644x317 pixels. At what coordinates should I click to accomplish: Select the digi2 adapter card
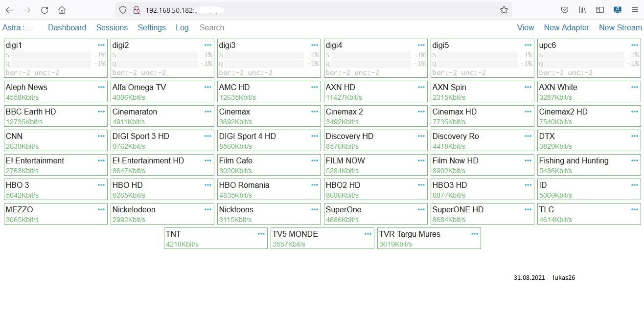point(162,58)
